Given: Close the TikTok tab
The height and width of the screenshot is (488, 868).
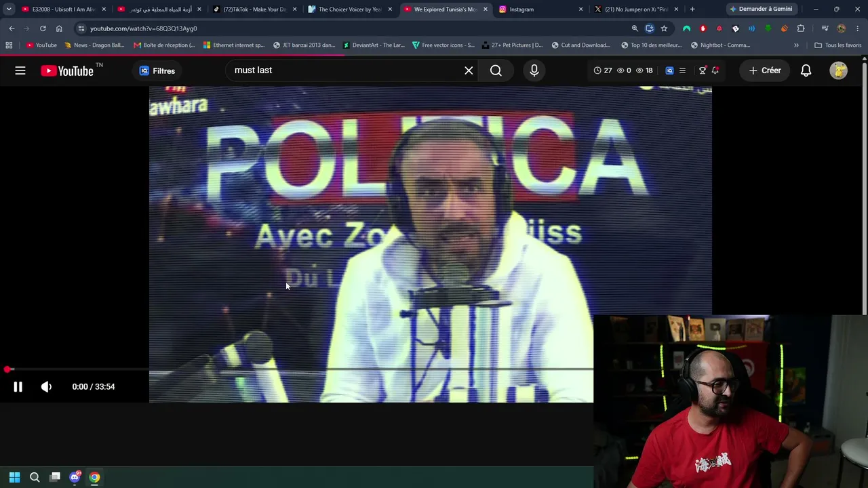Looking at the screenshot, I should [294, 9].
